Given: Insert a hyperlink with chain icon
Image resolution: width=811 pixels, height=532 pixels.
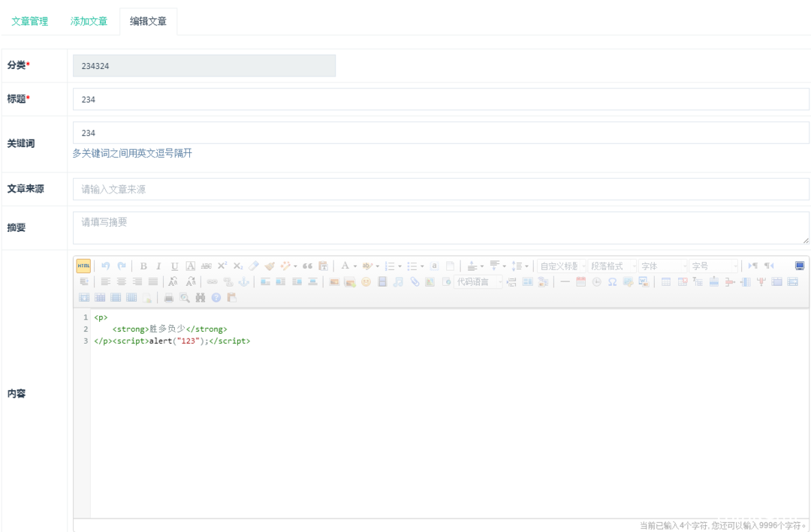Looking at the screenshot, I should pyautogui.click(x=212, y=282).
